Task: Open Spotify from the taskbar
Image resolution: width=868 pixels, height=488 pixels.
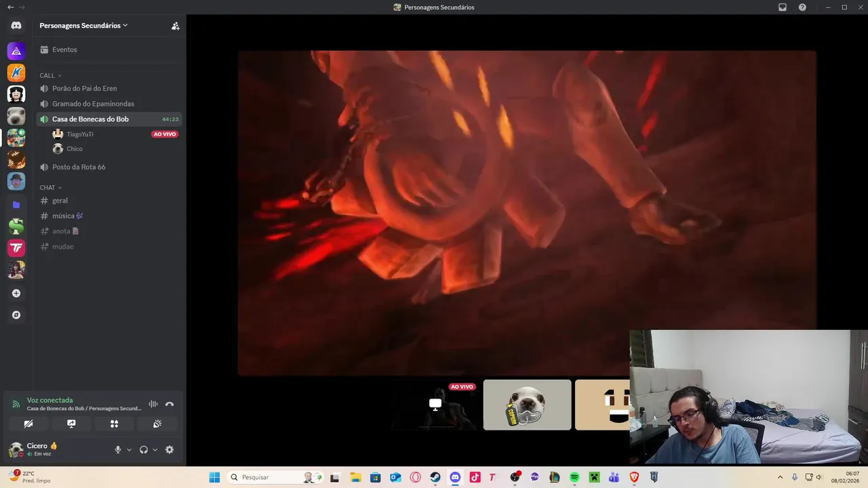Action: tap(574, 477)
